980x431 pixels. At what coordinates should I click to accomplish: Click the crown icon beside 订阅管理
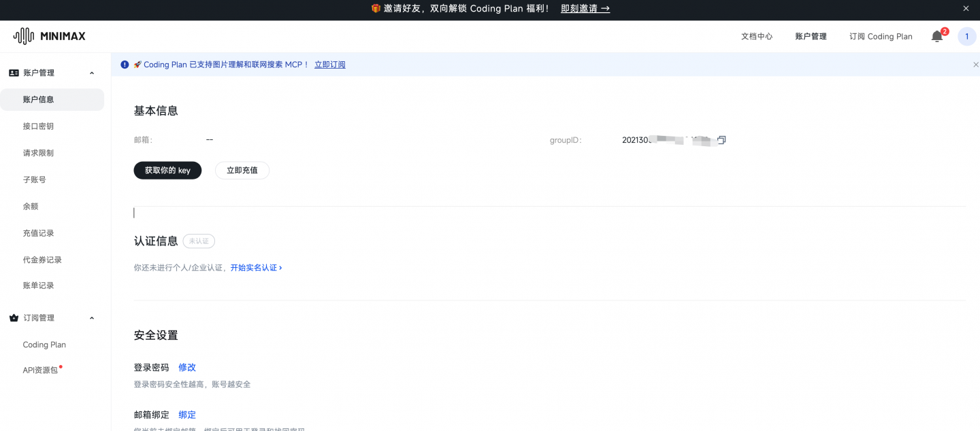14,317
